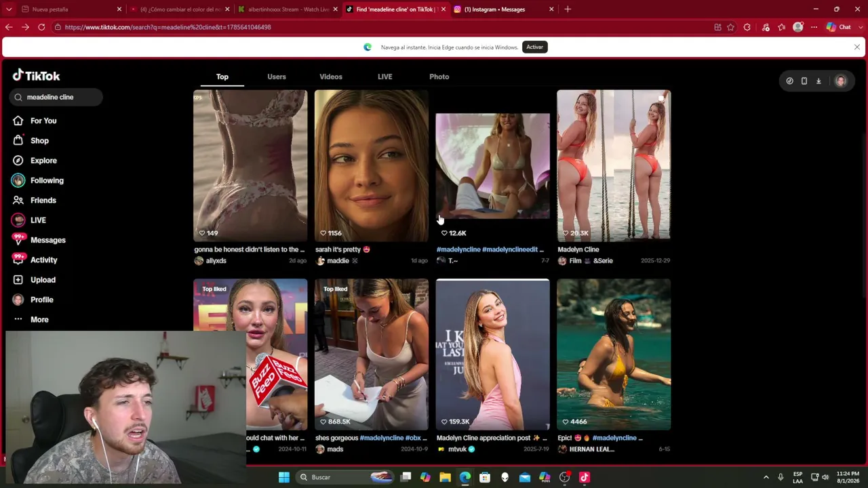Click the browser address bar URL
Screen dimensions: 868x488
click(x=167, y=27)
